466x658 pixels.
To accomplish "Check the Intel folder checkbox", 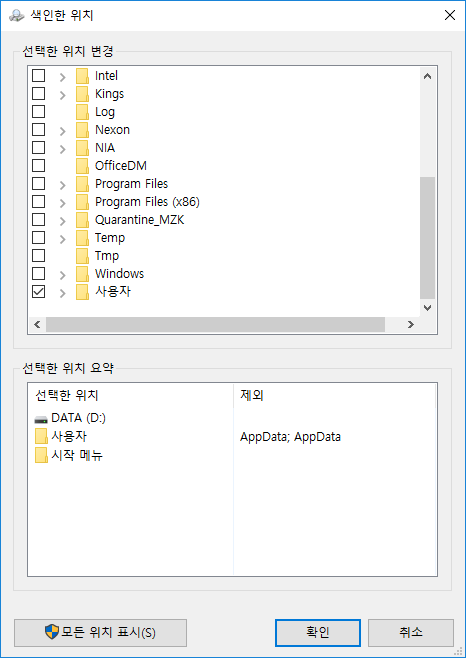I will tap(39, 76).
